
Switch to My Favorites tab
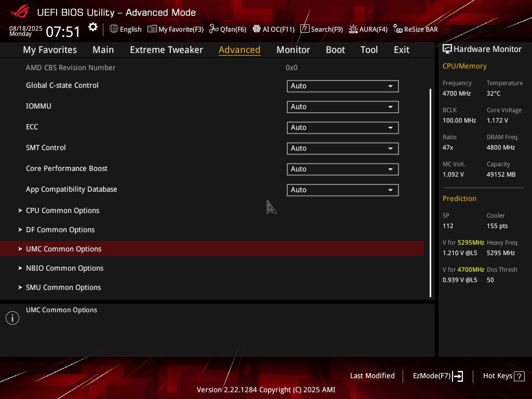pos(50,50)
